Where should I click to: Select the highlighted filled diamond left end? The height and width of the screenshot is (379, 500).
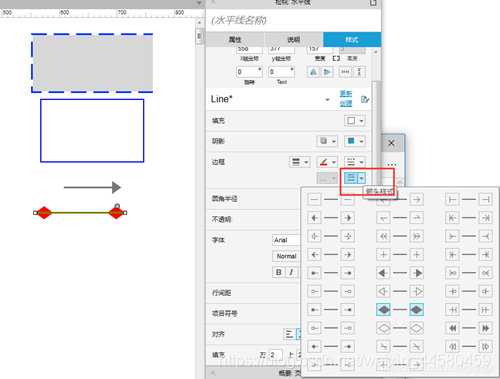point(383,310)
